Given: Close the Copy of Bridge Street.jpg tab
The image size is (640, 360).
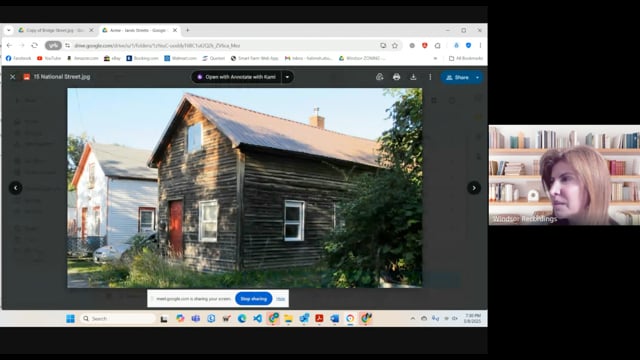Looking at the screenshot, I should [91, 30].
